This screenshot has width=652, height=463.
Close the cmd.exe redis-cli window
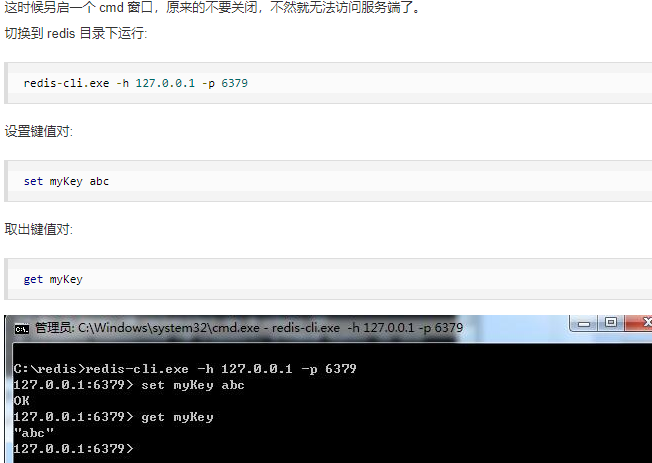click(640, 323)
